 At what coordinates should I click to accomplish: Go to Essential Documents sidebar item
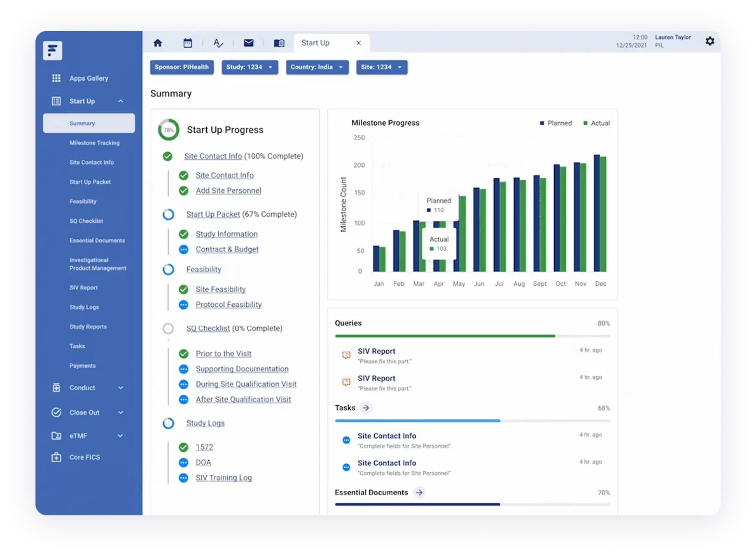click(97, 240)
